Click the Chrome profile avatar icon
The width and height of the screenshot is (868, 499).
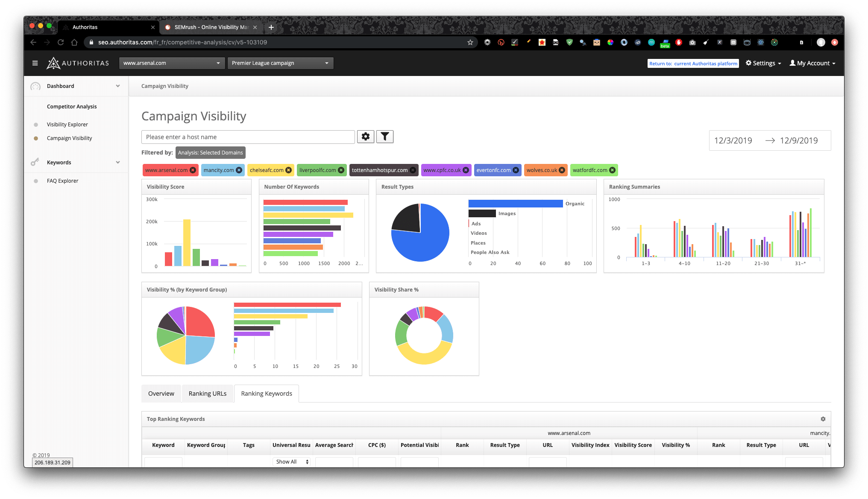tap(821, 42)
